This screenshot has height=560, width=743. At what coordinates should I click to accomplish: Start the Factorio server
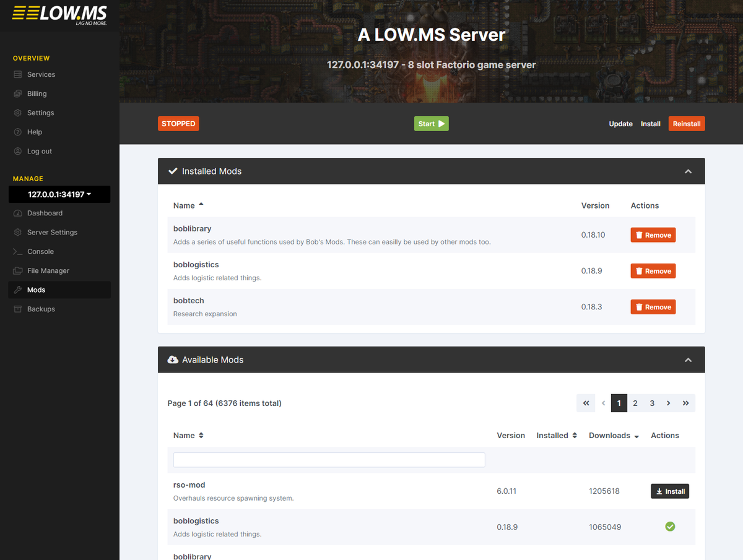tap(431, 123)
